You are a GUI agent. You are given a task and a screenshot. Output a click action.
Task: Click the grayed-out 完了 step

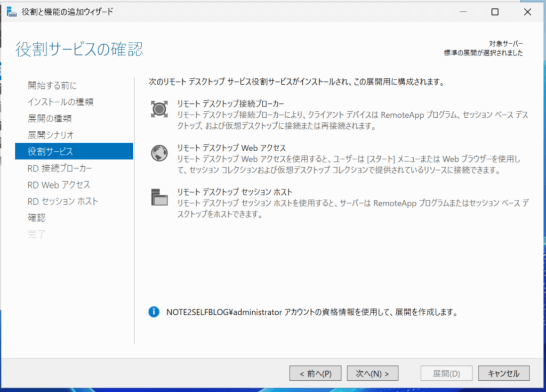click(36, 233)
